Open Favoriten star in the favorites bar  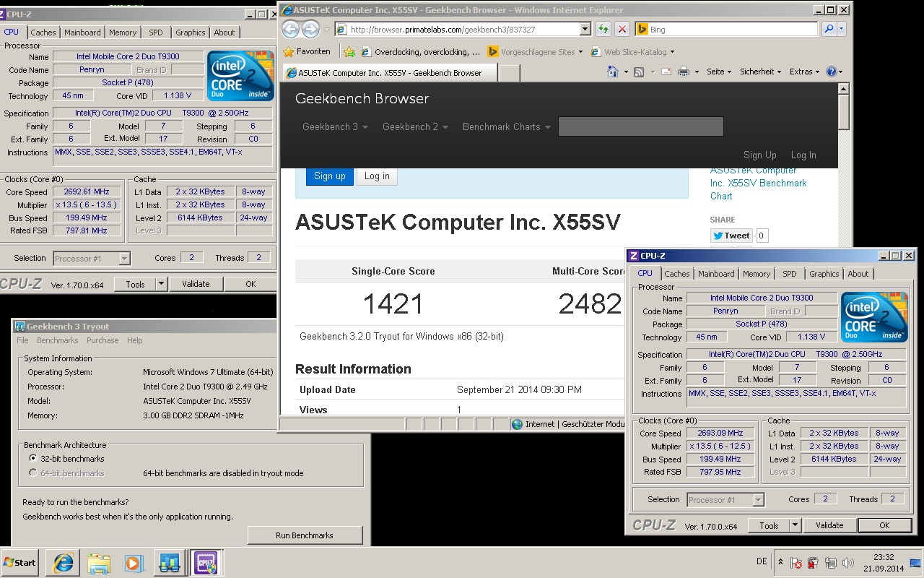pyautogui.click(x=307, y=51)
